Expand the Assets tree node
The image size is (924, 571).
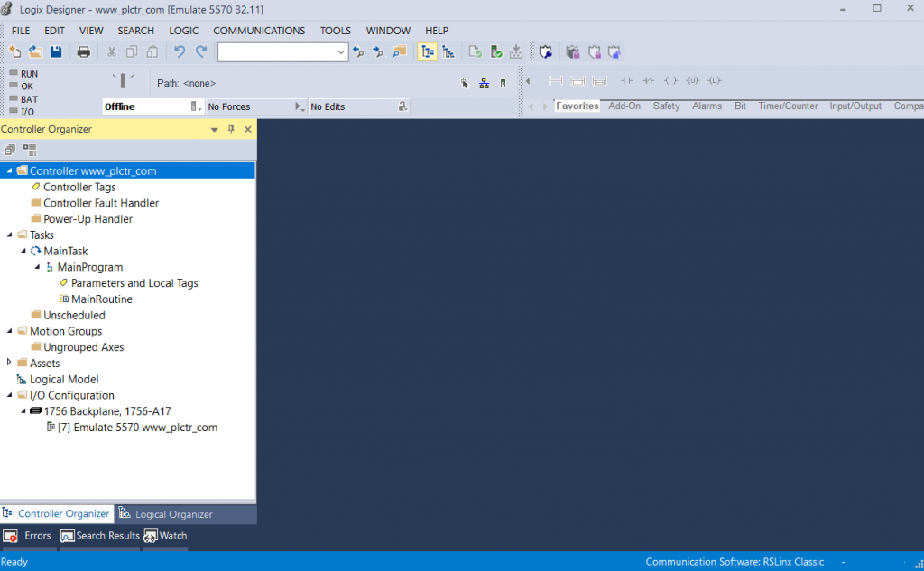point(9,363)
